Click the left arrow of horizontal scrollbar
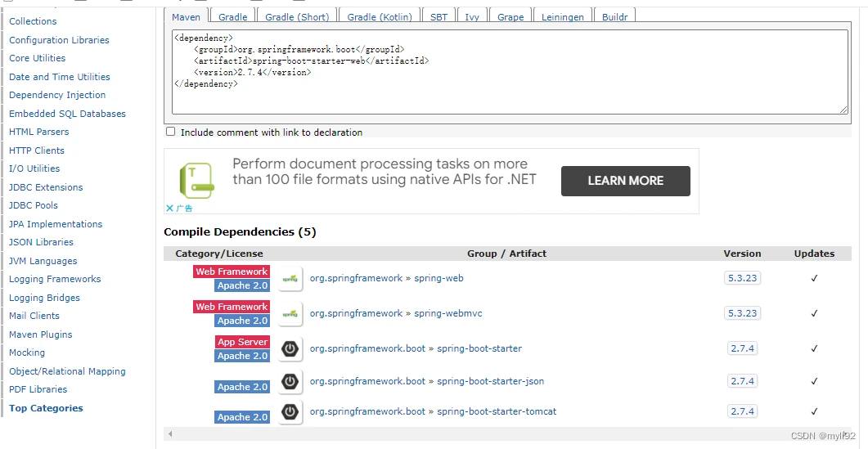Image resolution: width=868 pixels, height=449 pixels. tap(170, 434)
